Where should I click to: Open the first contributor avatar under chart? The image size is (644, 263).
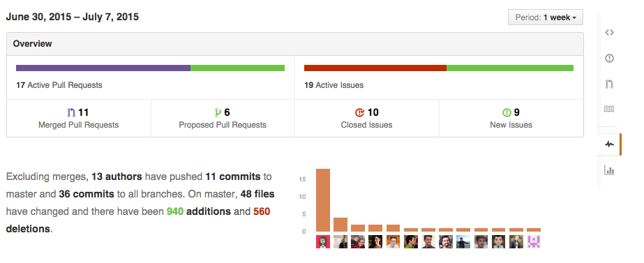(323, 241)
